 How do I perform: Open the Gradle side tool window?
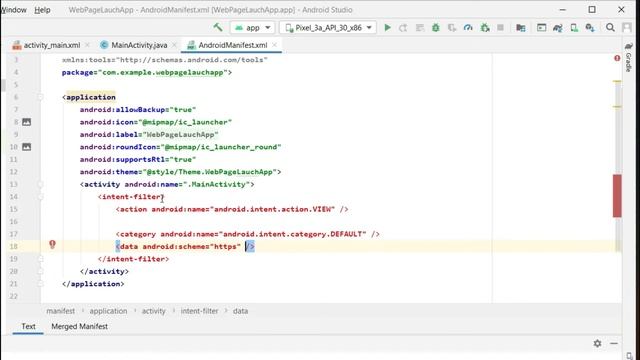pyautogui.click(x=629, y=57)
